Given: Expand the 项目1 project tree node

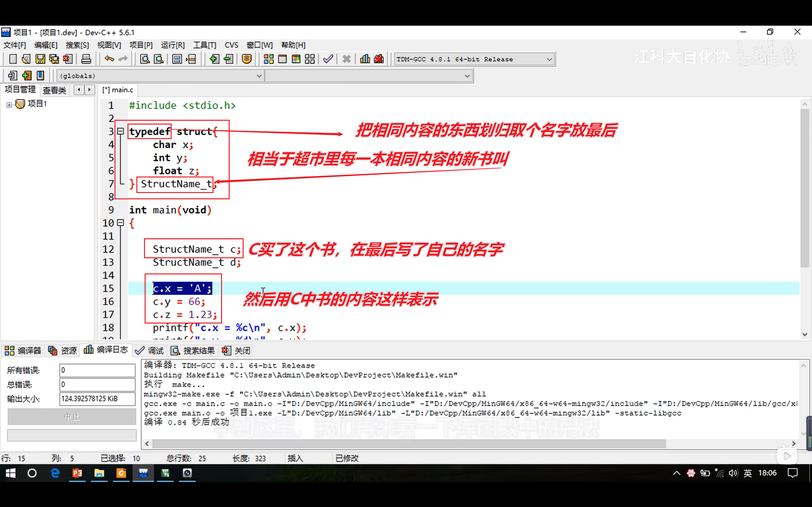Looking at the screenshot, I should point(9,105).
